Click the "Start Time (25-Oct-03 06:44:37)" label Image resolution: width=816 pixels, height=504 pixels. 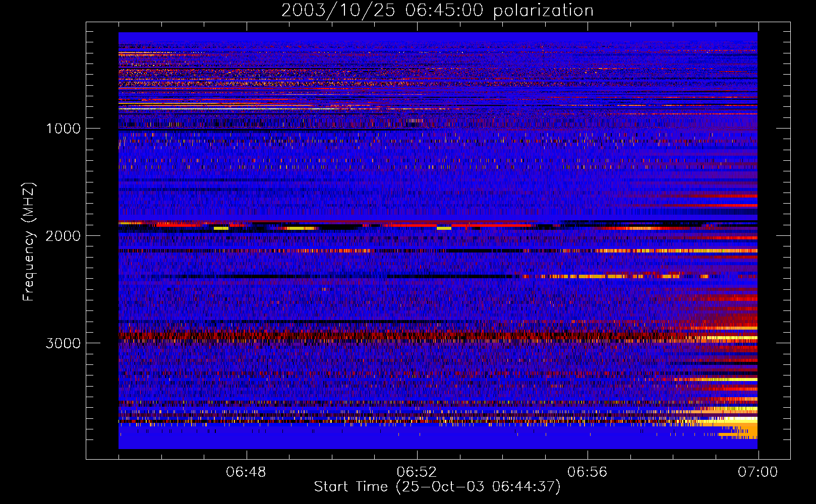coord(437,487)
